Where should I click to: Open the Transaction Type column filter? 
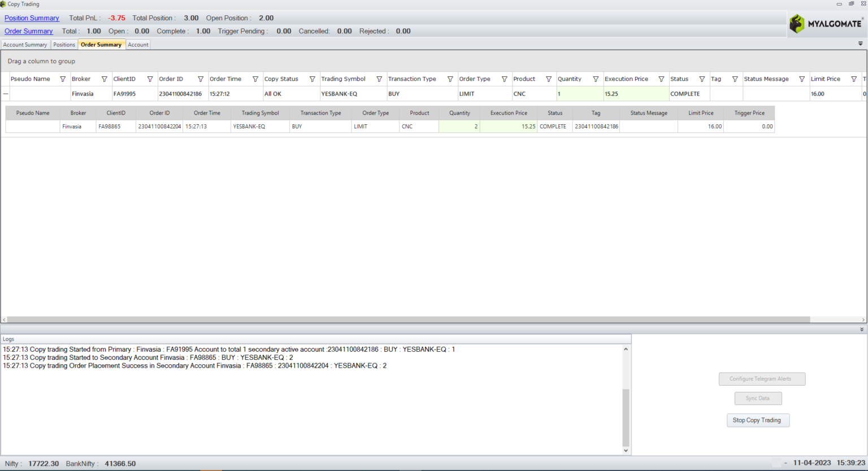pyautogui.click(x=450, y=79)
